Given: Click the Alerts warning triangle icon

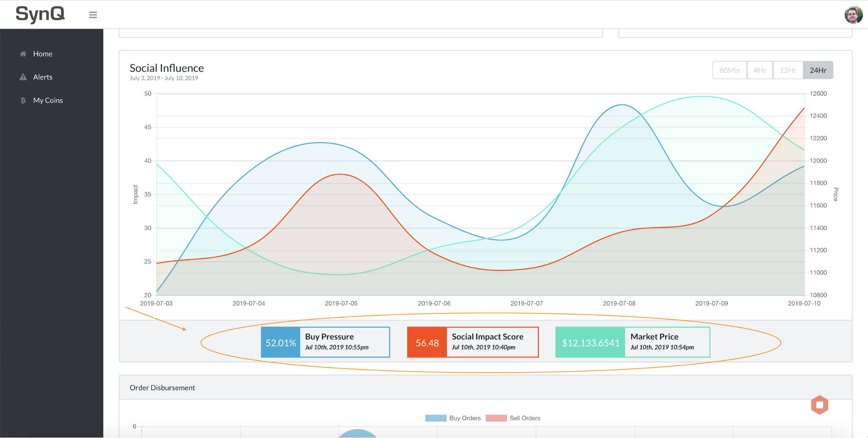Looking at the screenshot, I should [23, 77].
